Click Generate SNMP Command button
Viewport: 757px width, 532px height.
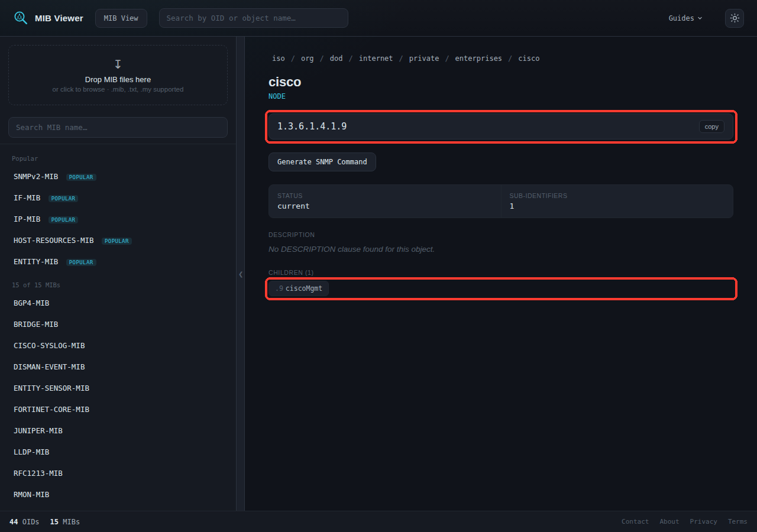click(x=322, y=162)
